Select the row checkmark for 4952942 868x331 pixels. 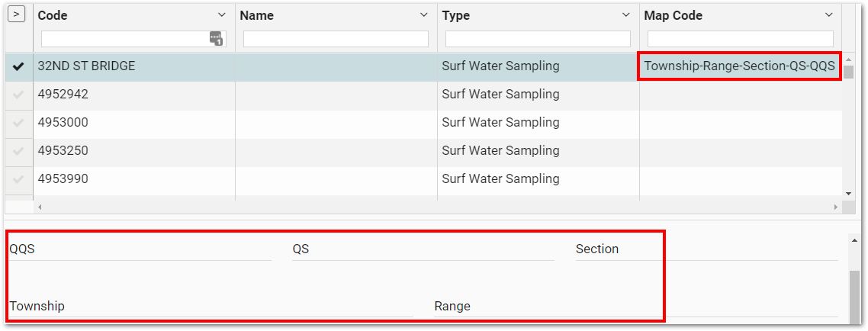pos(19,95)
